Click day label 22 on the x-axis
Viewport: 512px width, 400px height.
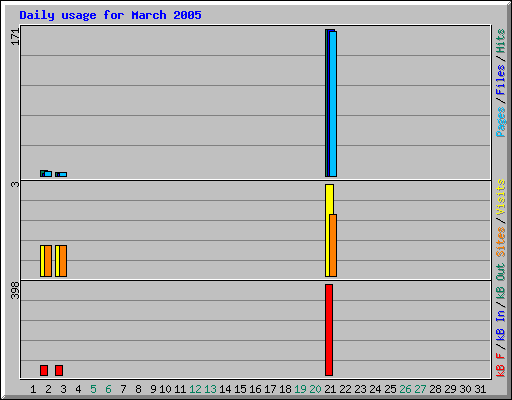345,389
